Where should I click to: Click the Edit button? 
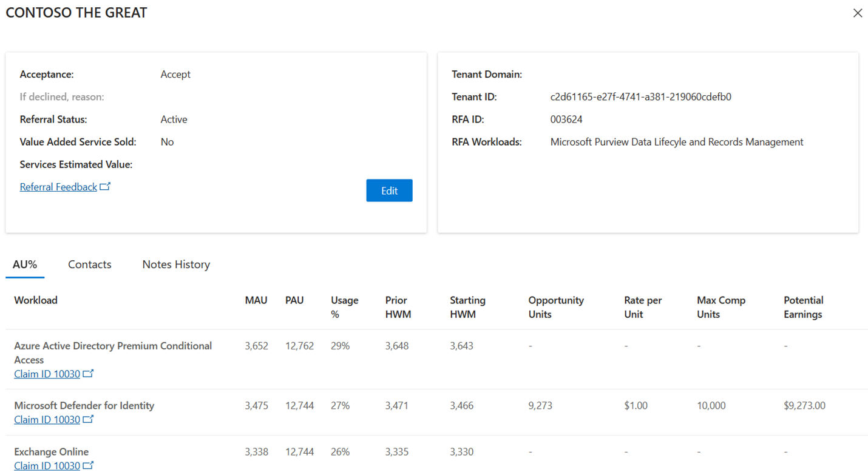(x=389, y=190)
